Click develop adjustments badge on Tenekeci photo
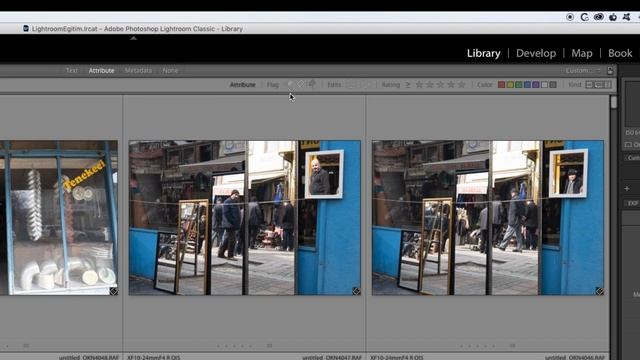The width and height of the screenshot is (640, 360). point(113,291)
